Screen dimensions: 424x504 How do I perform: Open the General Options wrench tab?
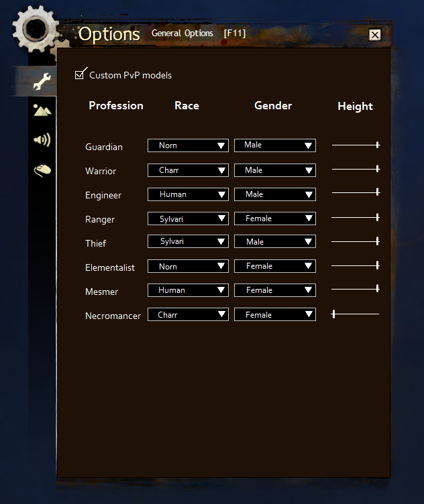point(42,81)
